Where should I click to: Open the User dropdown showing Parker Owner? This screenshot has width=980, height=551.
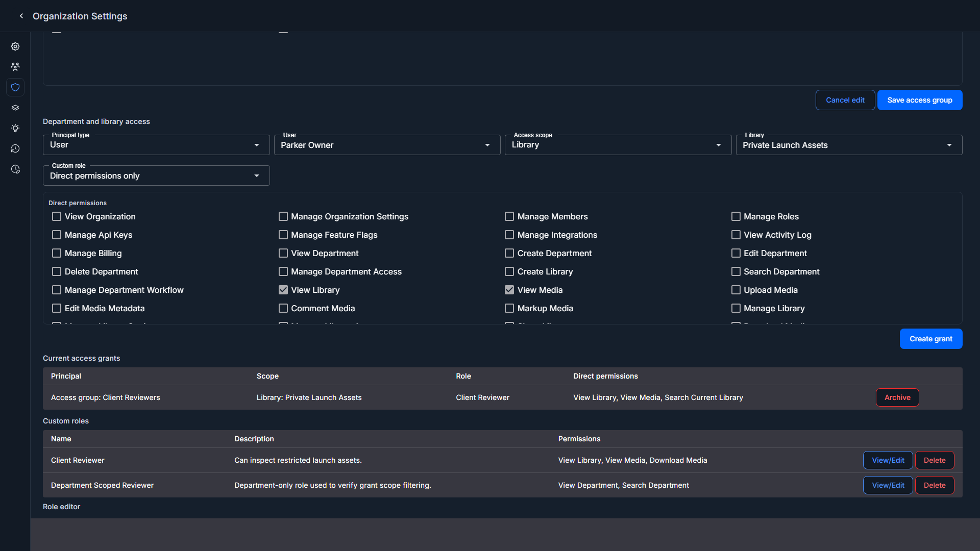[x=387, y=145]
